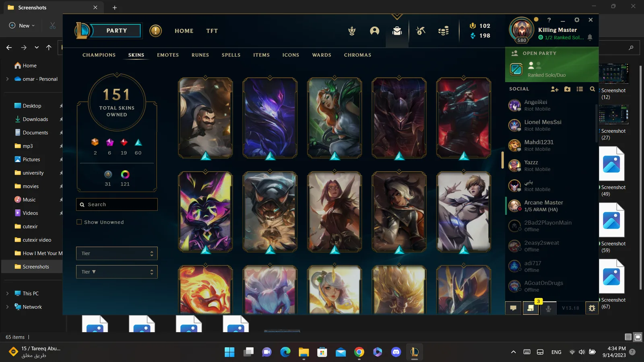The width and height of the screenshot is (644, 362).
Task: Open the Clash trophy icon
Action: [352, 31]
